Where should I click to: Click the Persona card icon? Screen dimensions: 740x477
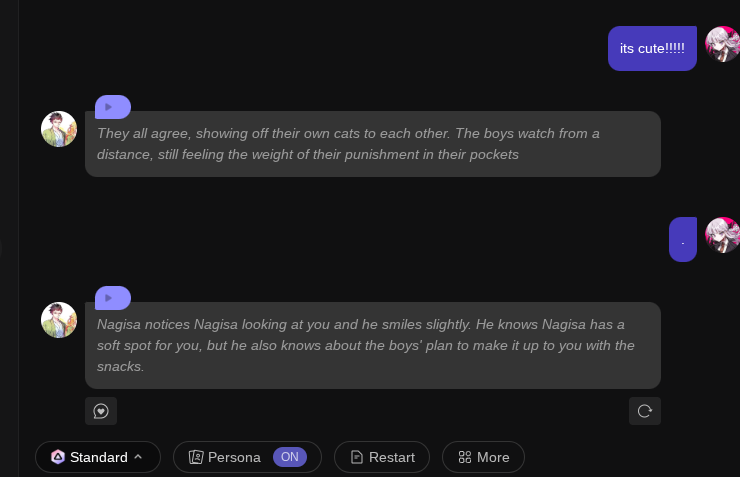pyautogui.click(x=196, y=457)
